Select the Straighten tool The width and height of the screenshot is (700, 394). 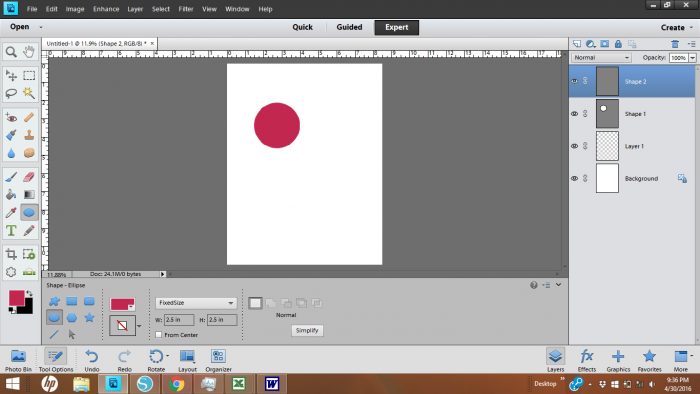(29, 272)
